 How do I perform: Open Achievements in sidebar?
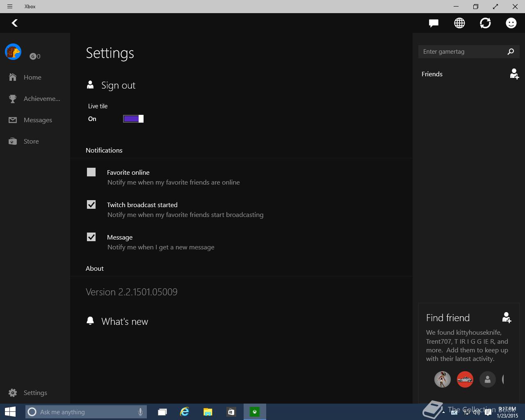pos(35,98)
